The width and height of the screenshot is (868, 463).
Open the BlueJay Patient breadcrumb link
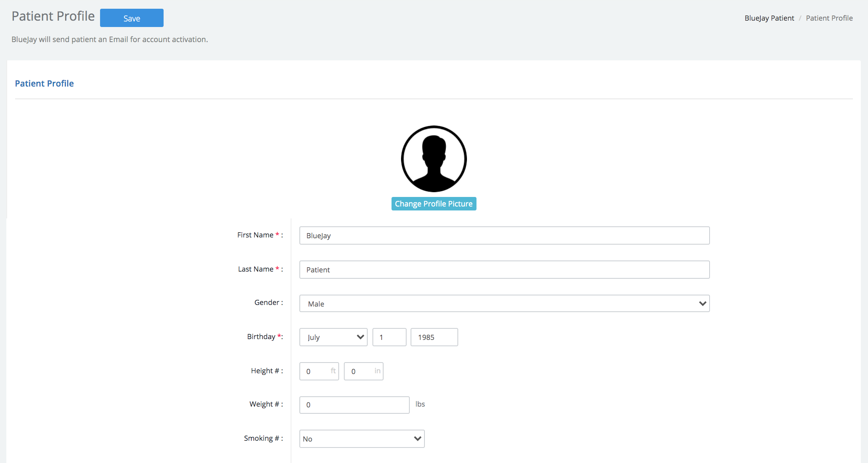pos(769,18)
